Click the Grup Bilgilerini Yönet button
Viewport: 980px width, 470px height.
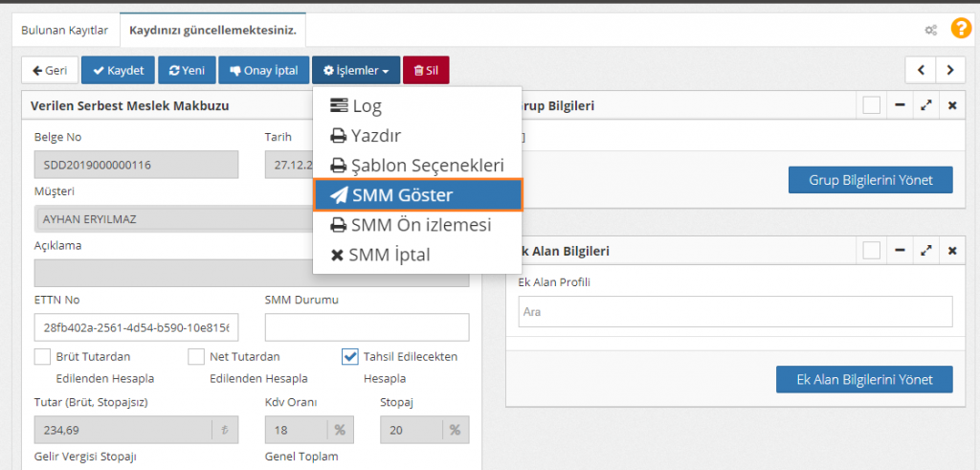(870, 179)
